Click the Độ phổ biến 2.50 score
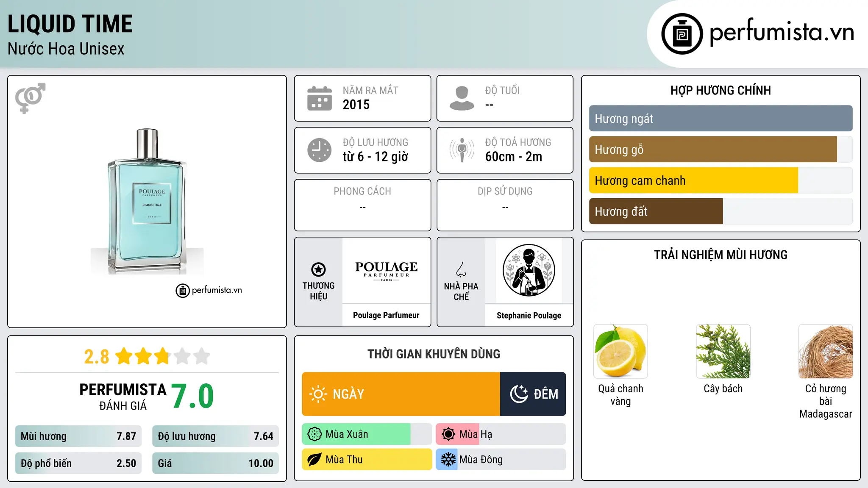Screen dimensions: 868x488 pyautogui.click(x=78, y=463)
